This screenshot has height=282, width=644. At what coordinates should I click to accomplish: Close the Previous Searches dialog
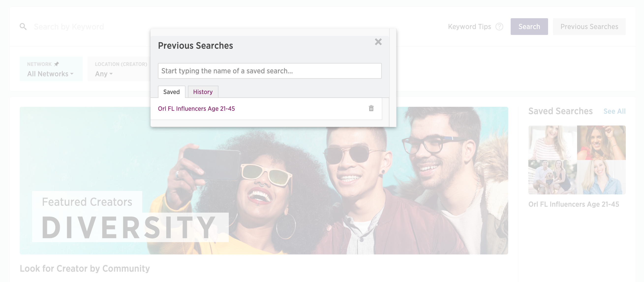(x=378, y=42)
